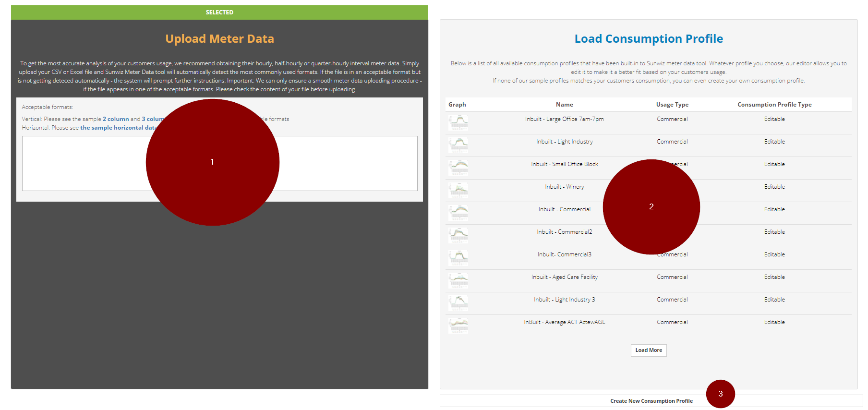868x410 pixels.
Task: Open graph thumbnail for Average ACT ActewAGL
Action: click(458, 326)
